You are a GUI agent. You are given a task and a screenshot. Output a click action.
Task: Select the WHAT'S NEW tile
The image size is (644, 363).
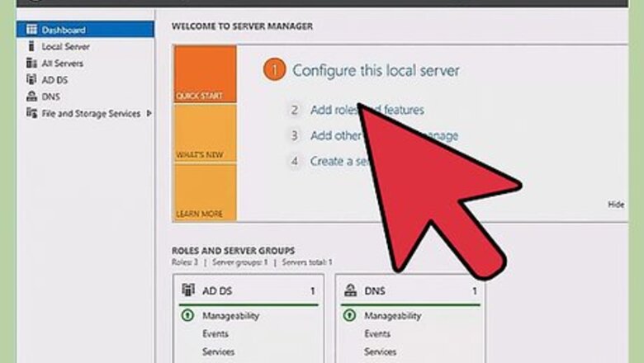coord(205,133)
